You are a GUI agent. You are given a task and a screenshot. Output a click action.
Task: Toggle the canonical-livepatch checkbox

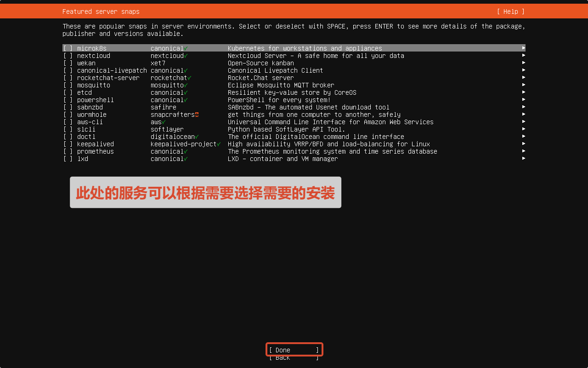coord(68,70)
